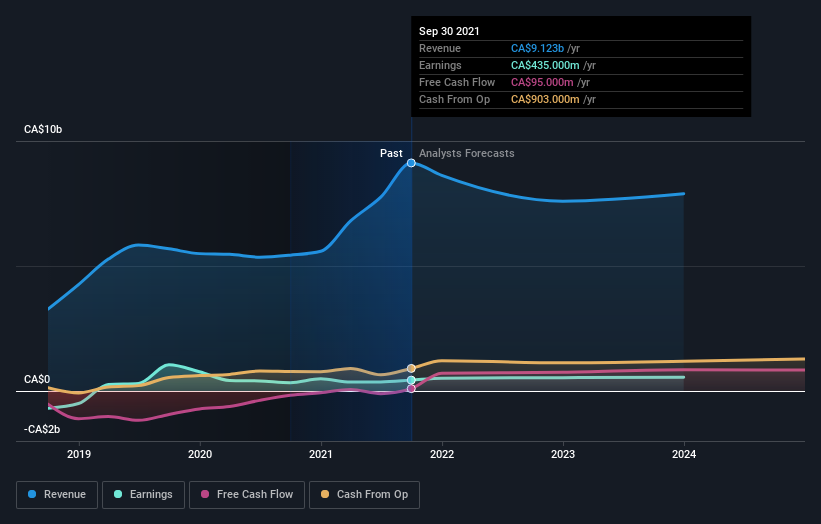Screen dimensions: 821x524
Task: Click the CA$0 y-axis label
Action: pos(37,379)
